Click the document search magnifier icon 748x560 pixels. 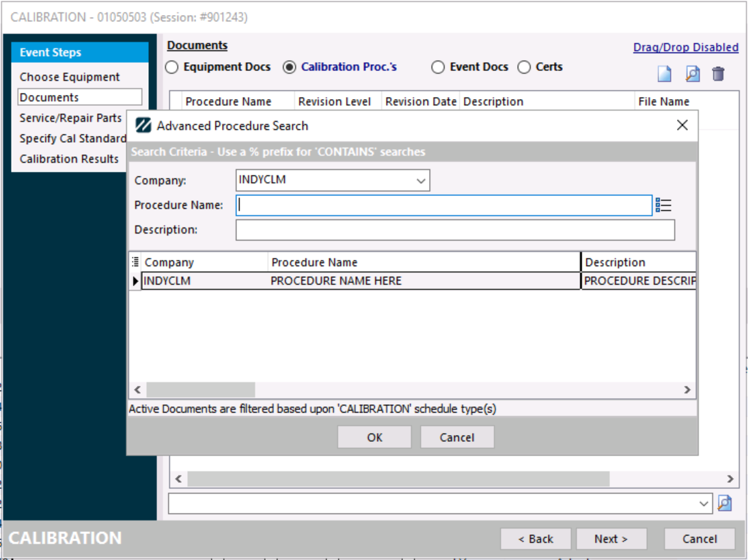point(692,74)
